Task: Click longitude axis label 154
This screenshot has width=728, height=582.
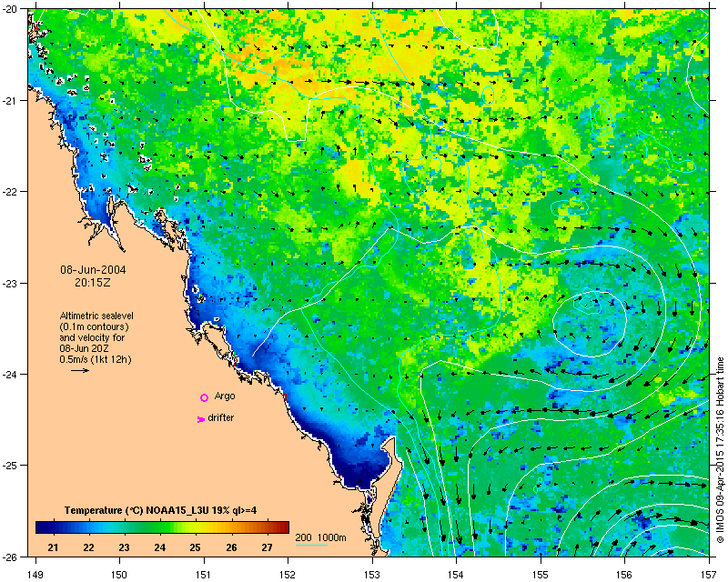Action: (457, 575)
